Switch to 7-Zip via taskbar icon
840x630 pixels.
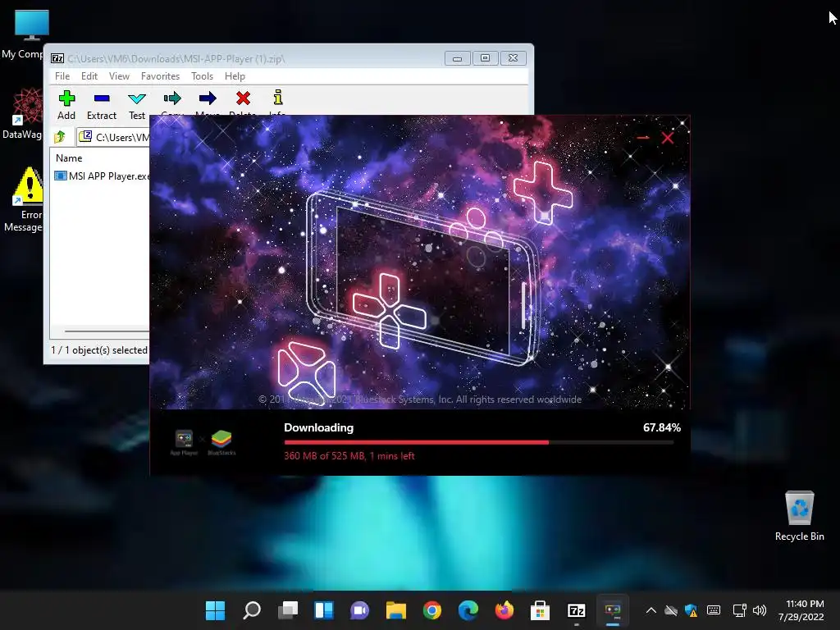pyautogui.click(x=577, y=610)
